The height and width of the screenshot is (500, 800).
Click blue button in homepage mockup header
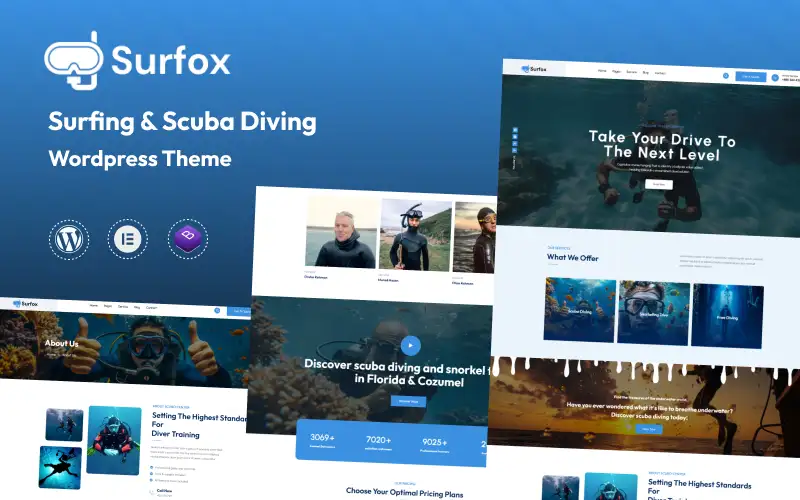tap(751, 77)
